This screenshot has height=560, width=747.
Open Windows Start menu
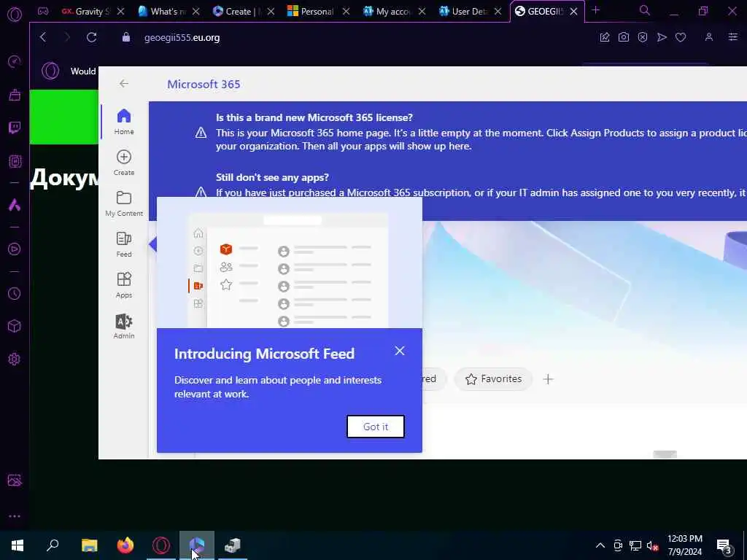pos(18,545)
